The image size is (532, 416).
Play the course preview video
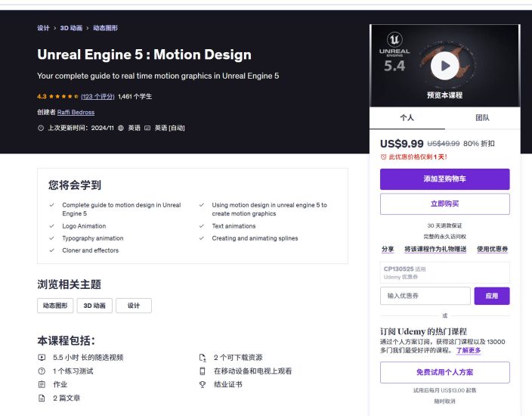tap(444, 66)
